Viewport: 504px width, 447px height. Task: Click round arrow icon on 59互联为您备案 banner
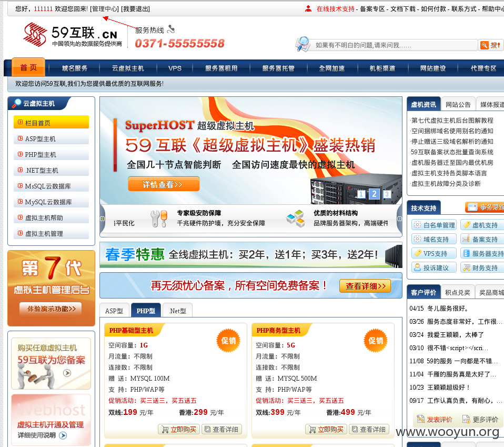[67, 373]
